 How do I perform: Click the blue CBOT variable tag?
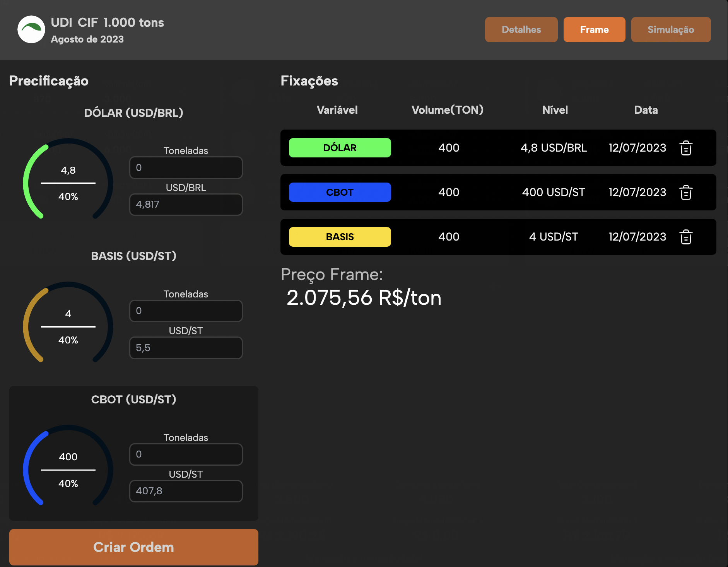point(340,192)
